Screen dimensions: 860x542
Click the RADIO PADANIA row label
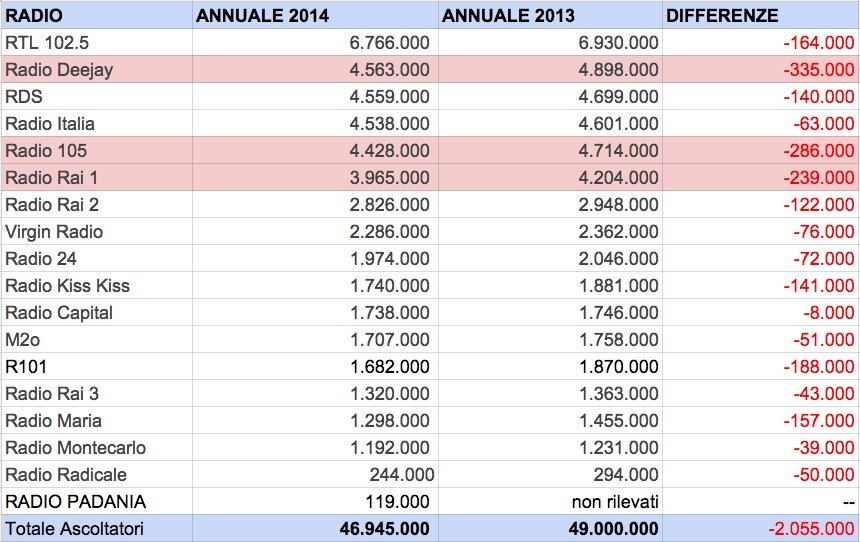pos(76,501)
